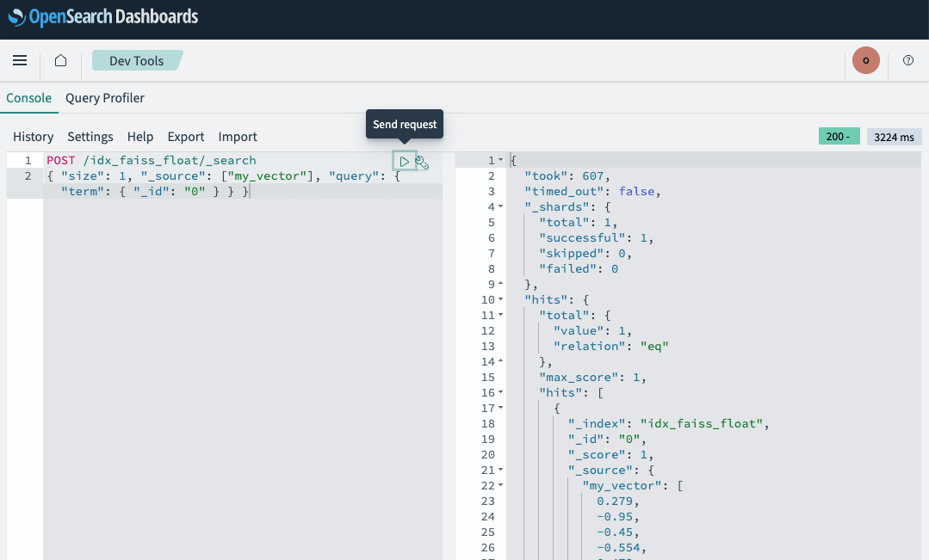Click the Dev Tools breadcrumb
Viewport: 929px width, 560px height.
[x=137, y=60]
